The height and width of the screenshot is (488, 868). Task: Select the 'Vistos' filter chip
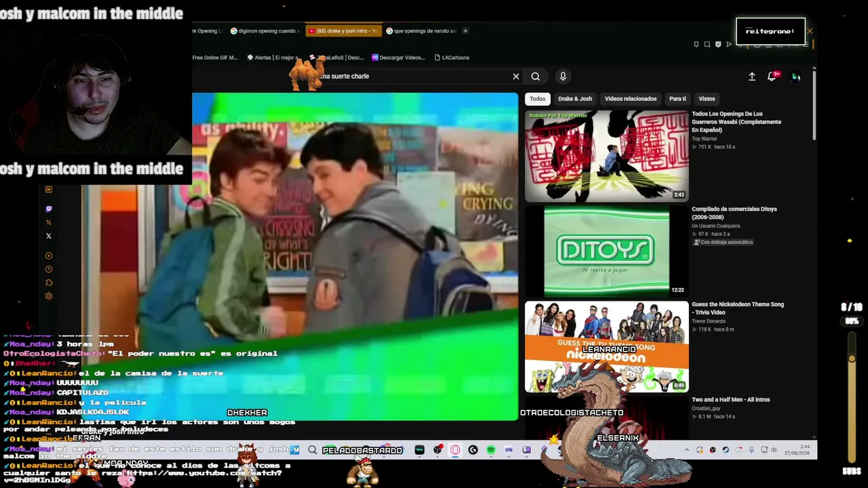point(707,99)
